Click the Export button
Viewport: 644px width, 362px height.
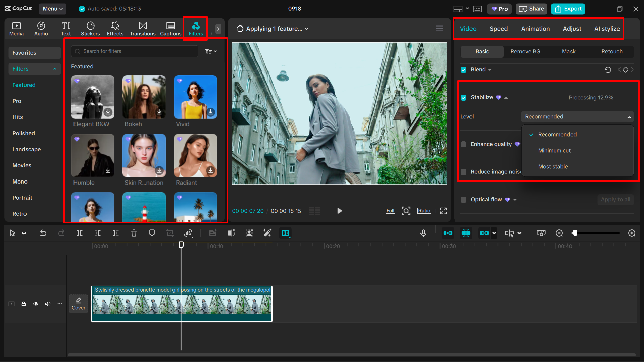click(x=567, y=9)
